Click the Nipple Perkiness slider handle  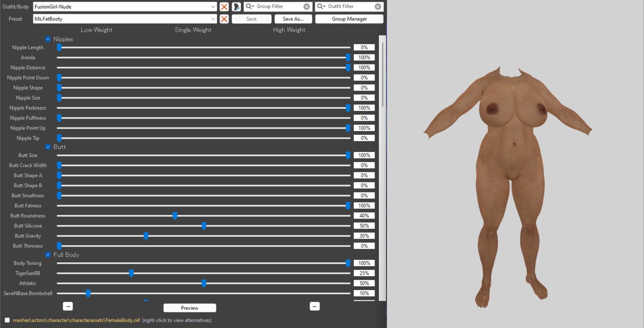[x=348, y=108]
